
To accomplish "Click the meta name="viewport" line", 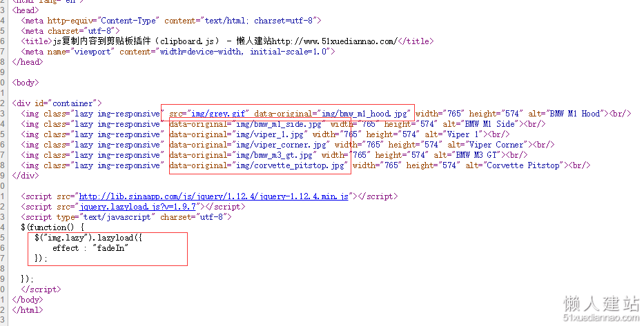I will [178, 52].
